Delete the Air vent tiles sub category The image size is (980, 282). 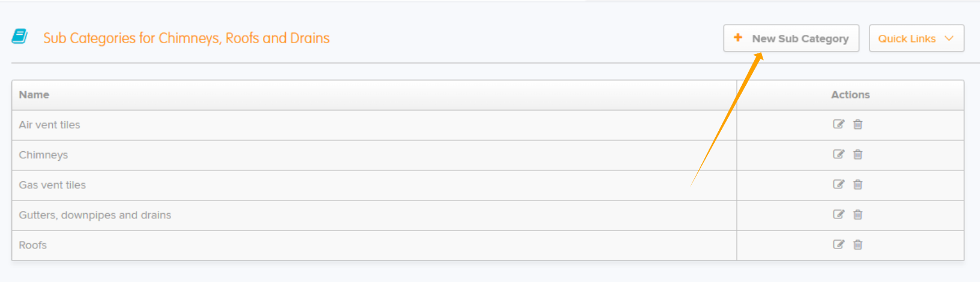tap(857, 124)
